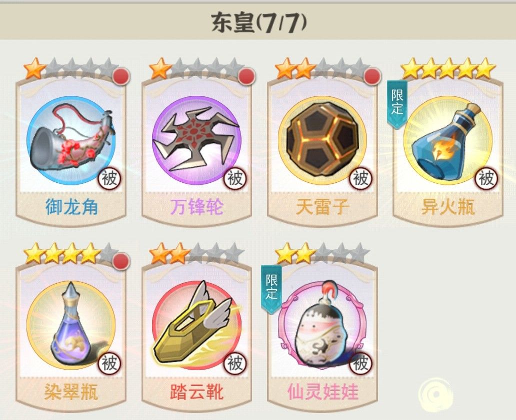Click the red dot on 染翠瓶 card

click(x=121, y=261)
